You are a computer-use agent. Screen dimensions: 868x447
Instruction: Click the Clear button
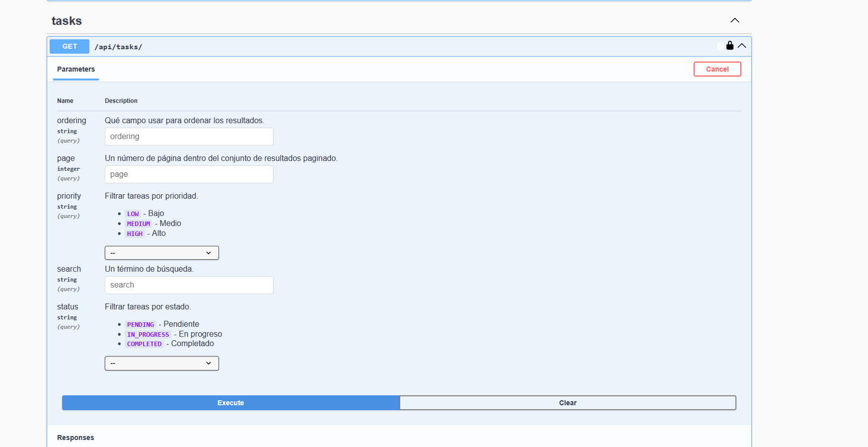click(x=567, y=403)
